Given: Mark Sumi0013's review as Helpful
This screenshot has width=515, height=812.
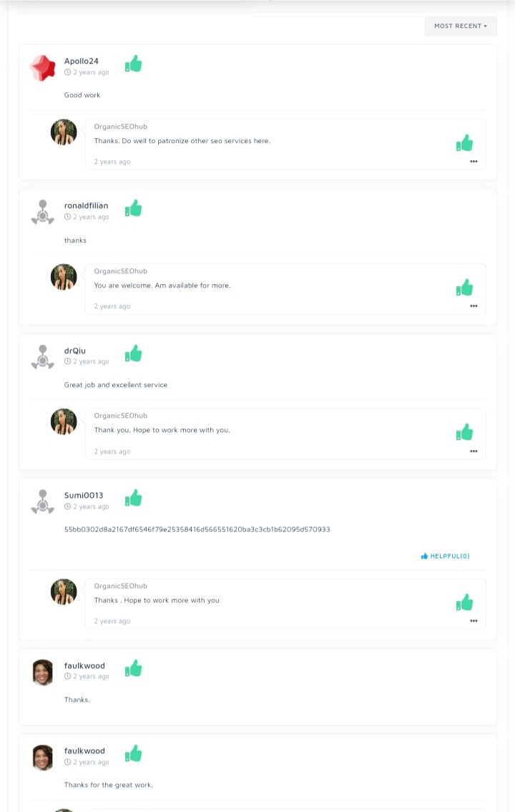Looking at the screenshot, I should pos(446,556).
